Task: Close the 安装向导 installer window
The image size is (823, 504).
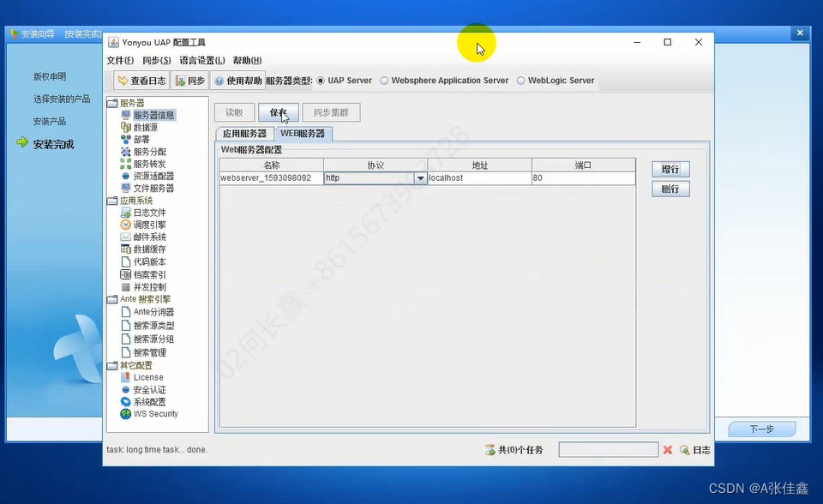Action: (x=800, y=33)
